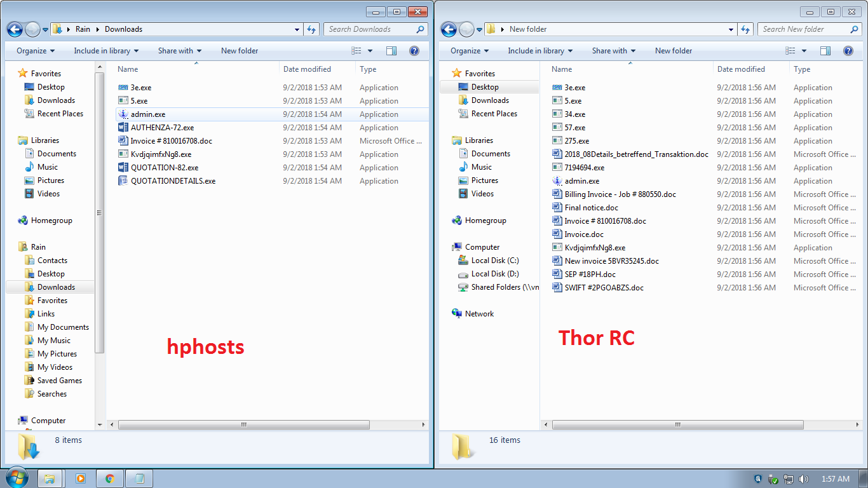
Task: Open Include in library in Downloads window
Action: [x=106, y=51]
